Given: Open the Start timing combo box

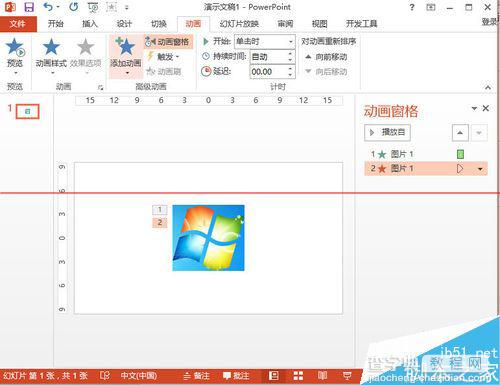Looking at the screenshot, I should click(x=265, y=42).
